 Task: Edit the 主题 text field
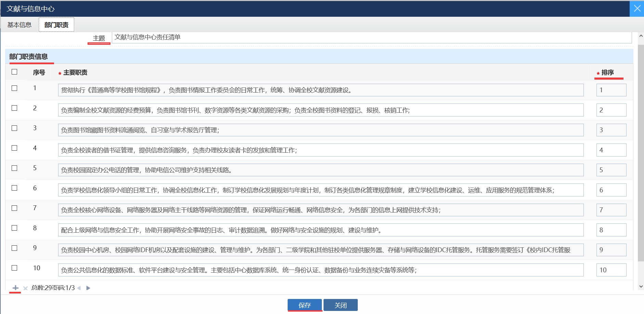(x=371, y=37)
